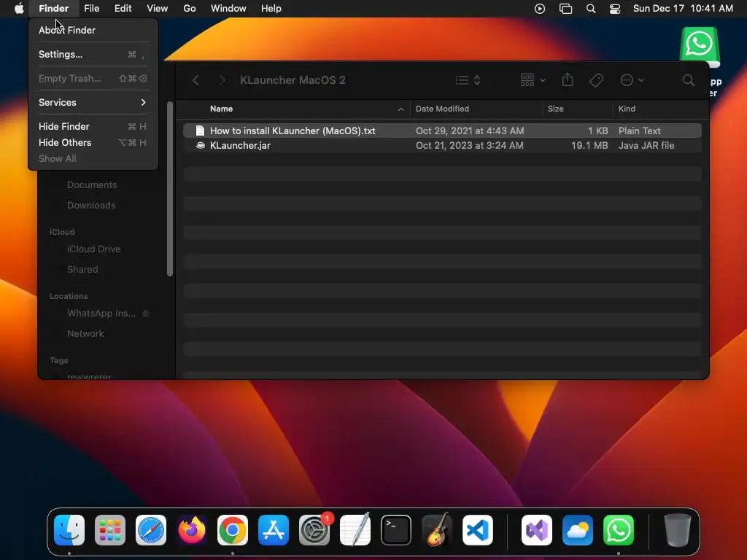Open Downloads in the sidebar
The image size is (747, 560).
[91, 205]
